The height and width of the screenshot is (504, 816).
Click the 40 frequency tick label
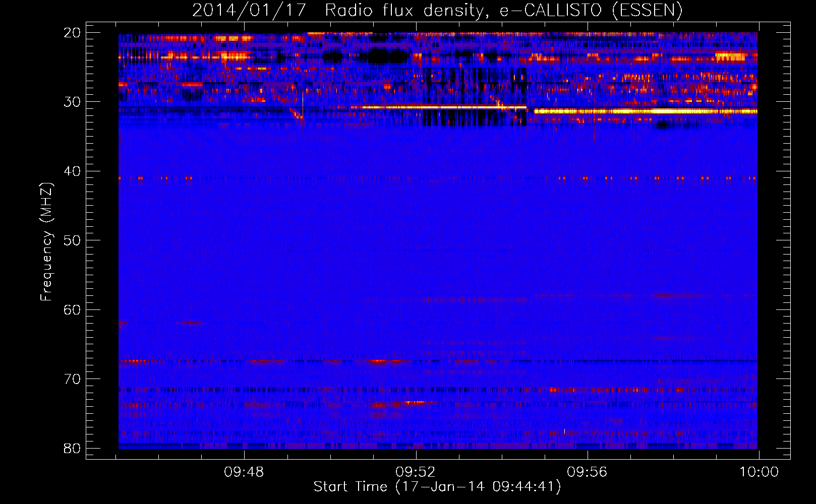click(x=72, y=171)
